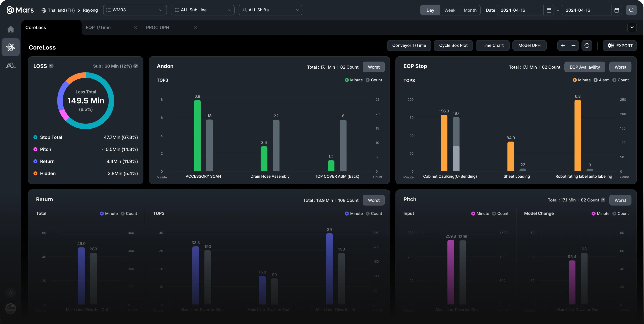Select Minute radio in Model Change
The height and width of the screenshot is (324, 644).
(593, 213)
